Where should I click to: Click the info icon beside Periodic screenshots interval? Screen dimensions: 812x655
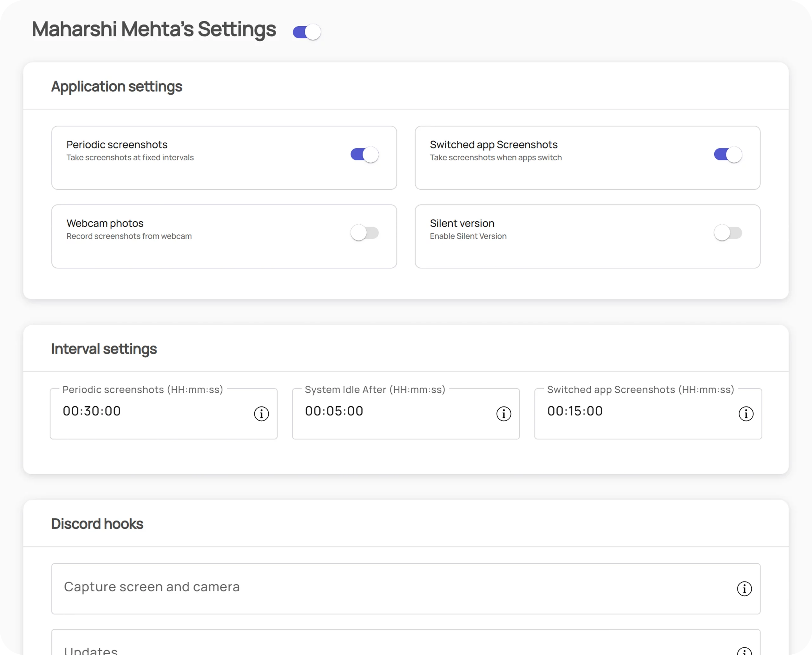click(261, 414)
